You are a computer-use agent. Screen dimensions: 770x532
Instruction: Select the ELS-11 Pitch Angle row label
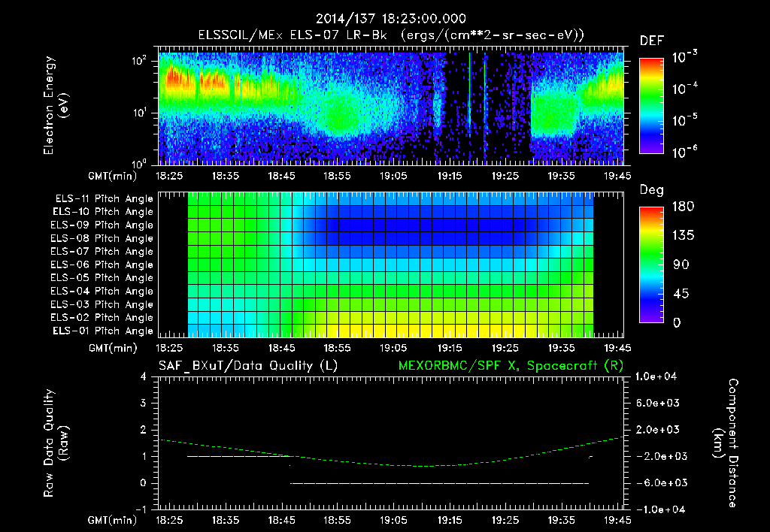click(x=104, y=199)
